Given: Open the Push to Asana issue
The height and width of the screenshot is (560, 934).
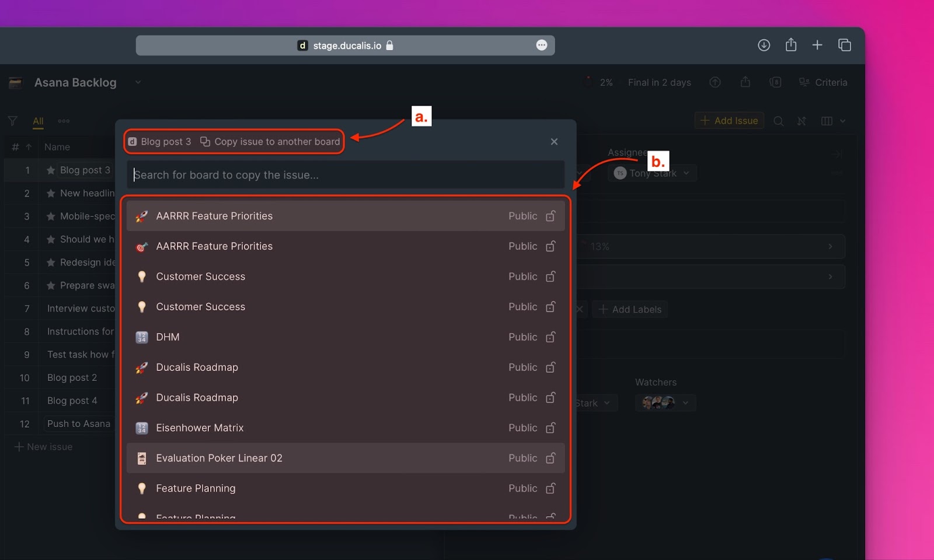Looking at the screenshot, I should [78, 423].
